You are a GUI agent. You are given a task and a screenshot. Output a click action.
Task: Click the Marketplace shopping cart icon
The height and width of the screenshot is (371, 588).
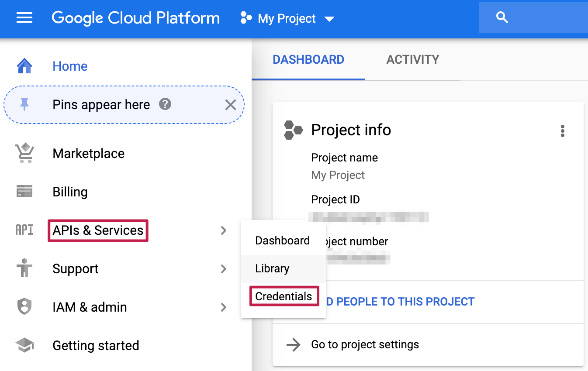[x=24, y=154]
